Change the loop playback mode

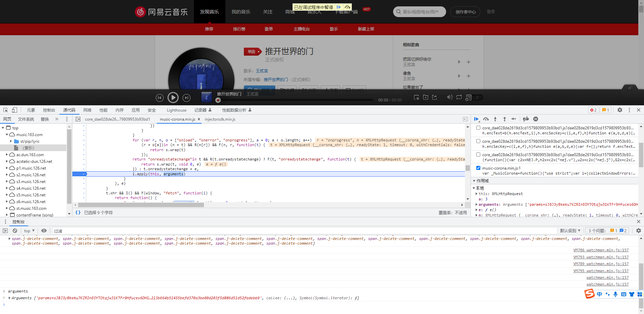pyautogui.click(x=459, y=97)
